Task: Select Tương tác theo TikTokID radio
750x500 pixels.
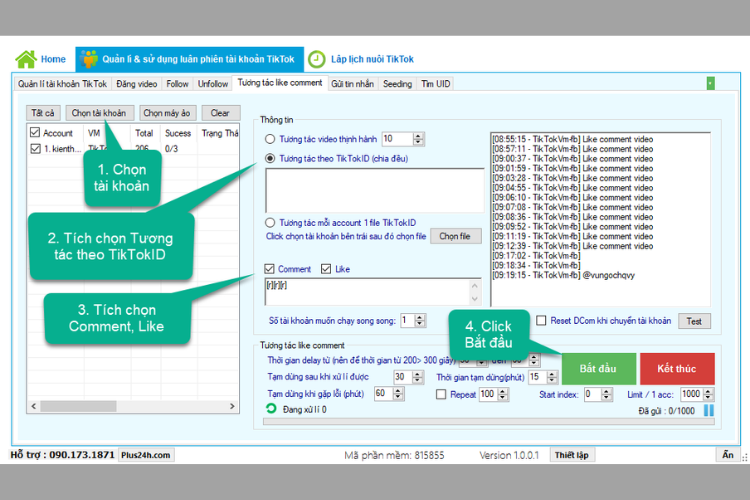Action: coord(270,158)
